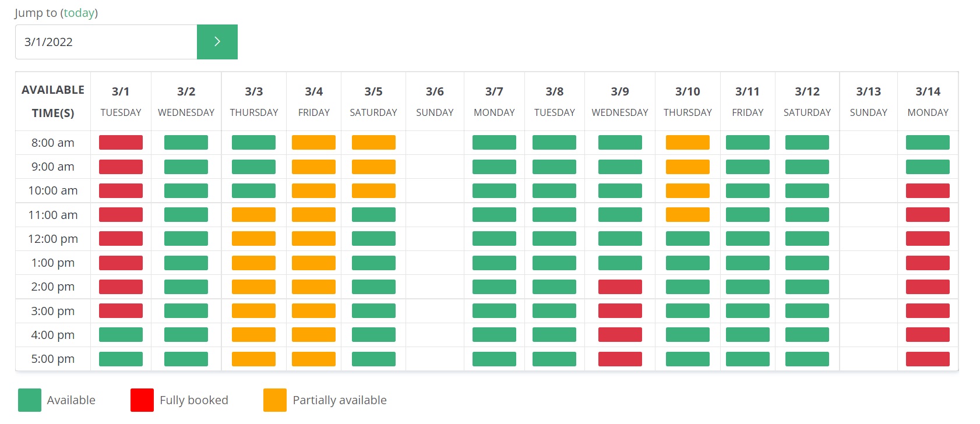Select the 3/14 Monday 10:00 am red slot
Viewport: 980px width, 424px height.
pyautogui.click(x=928, y=190)
